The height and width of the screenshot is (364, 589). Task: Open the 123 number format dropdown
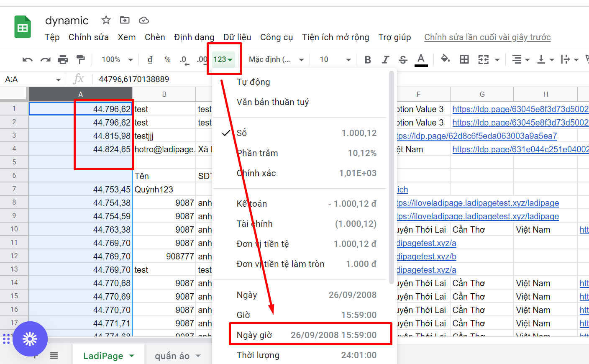pos(223,59)
